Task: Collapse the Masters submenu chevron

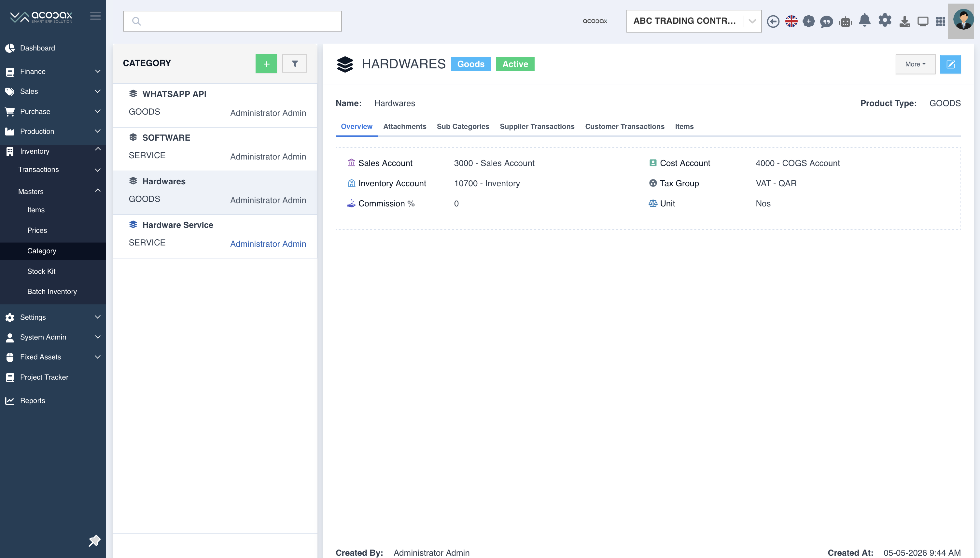Action: pos(98,190)
